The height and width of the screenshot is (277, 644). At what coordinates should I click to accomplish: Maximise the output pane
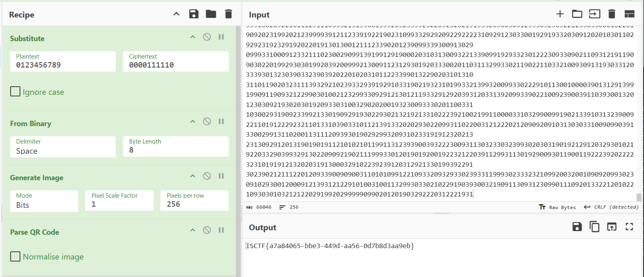[x=629, y=227]
